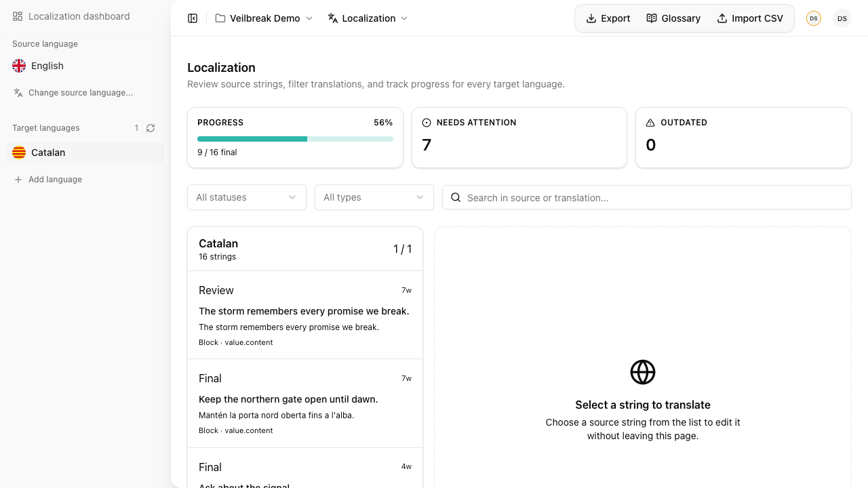Click the Export button
Image resolution: width=868 pixels, height=488 pixels.
click(608, 18)
